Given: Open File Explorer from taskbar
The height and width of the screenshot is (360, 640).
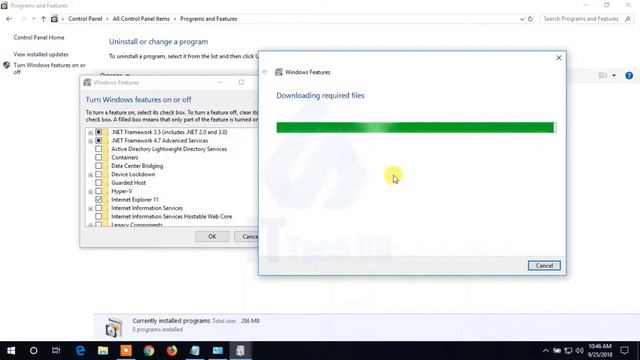Looking at the screenshot, I should (103, 351).
